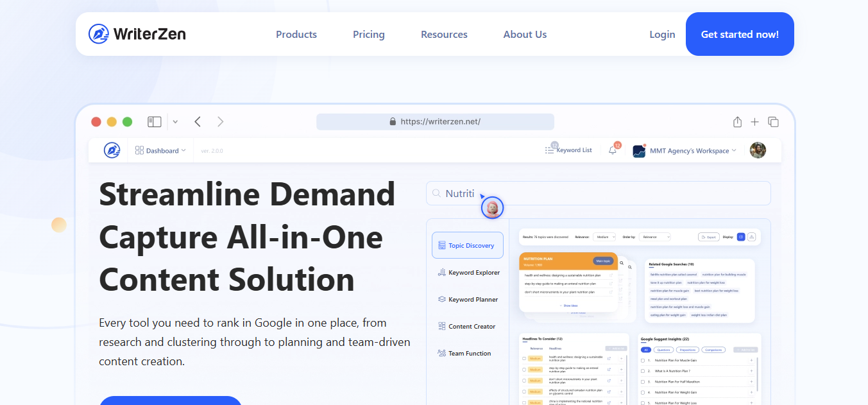
Task: Open the Products menu
Action: [296, 35]
